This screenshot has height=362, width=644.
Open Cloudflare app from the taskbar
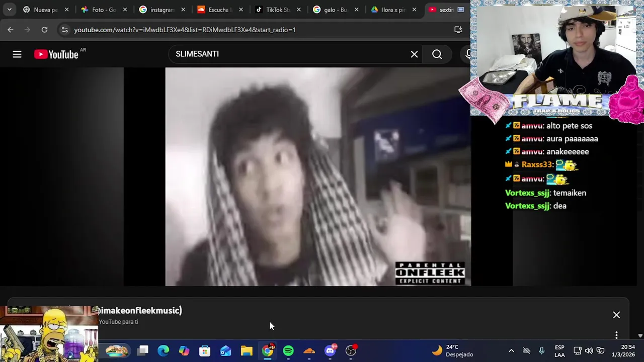pyautogui.click(x=309, y=350)
